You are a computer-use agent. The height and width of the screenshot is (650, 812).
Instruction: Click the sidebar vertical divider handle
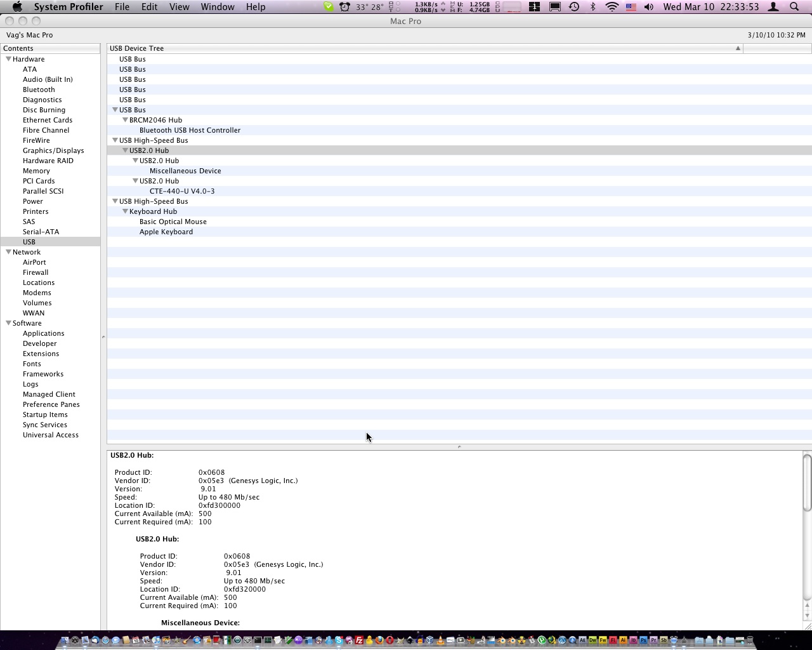103,336
